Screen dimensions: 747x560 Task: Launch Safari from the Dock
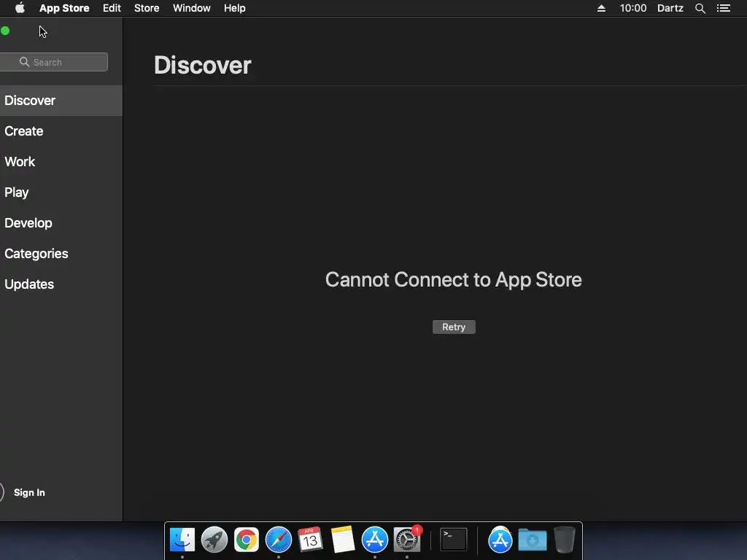279,540
